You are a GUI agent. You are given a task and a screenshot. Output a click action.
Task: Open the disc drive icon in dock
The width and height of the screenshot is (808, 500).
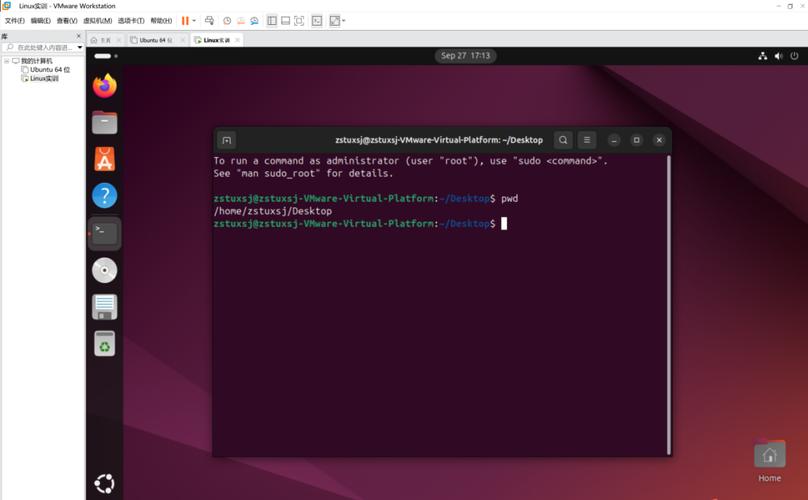(x=105, y=270)
